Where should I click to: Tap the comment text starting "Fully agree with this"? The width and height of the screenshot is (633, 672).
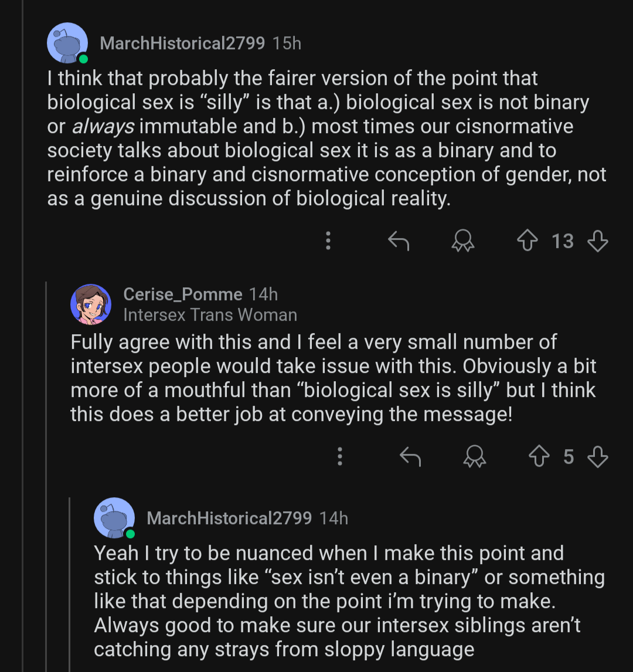coord(333,378)
